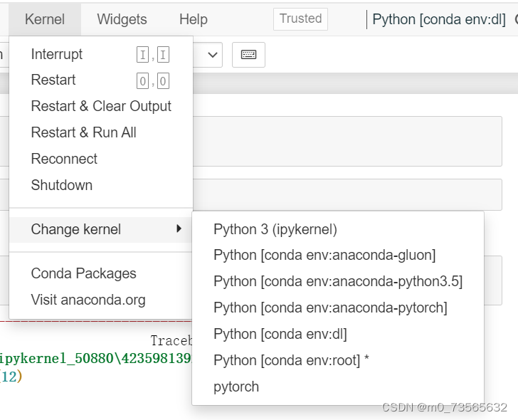Click the Trusted notebook indicator
Image resolution: width=518 pixels, height=420 pixels.
click(x=300, y=19)
